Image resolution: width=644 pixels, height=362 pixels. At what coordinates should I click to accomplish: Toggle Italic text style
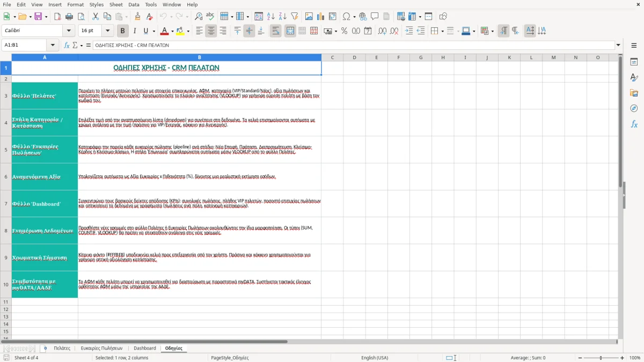[x=135, y=31]
